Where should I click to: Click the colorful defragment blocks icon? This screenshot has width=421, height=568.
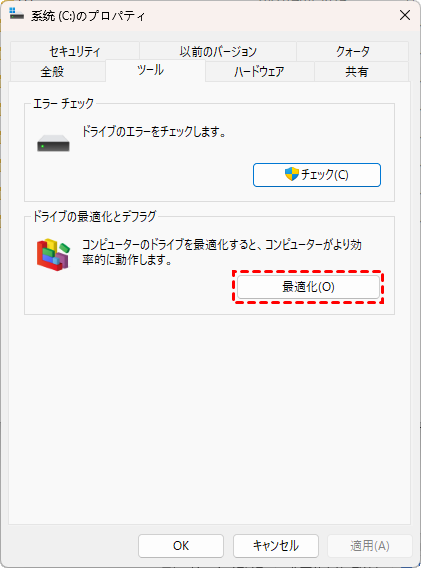[x=53, y=255]
